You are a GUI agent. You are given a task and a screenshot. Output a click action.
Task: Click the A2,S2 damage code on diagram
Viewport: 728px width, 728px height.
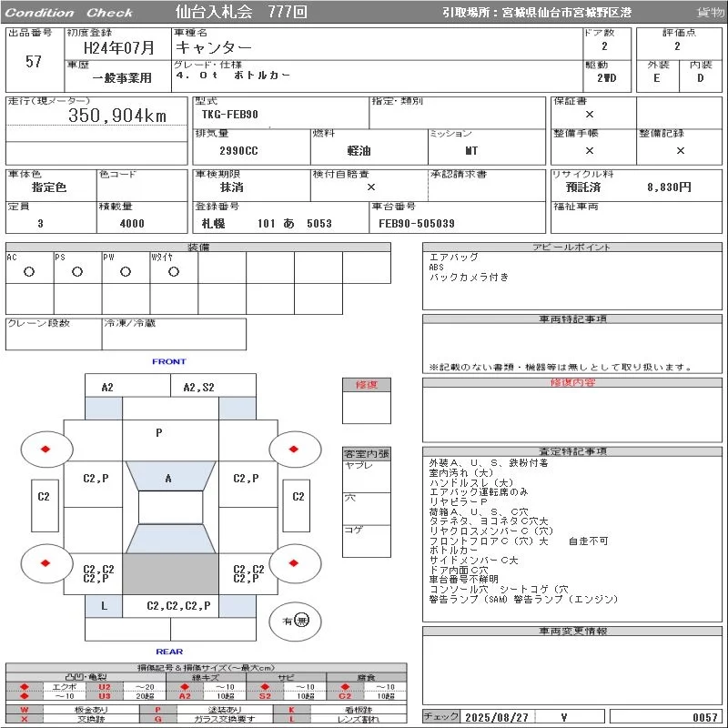coord(198,388)
